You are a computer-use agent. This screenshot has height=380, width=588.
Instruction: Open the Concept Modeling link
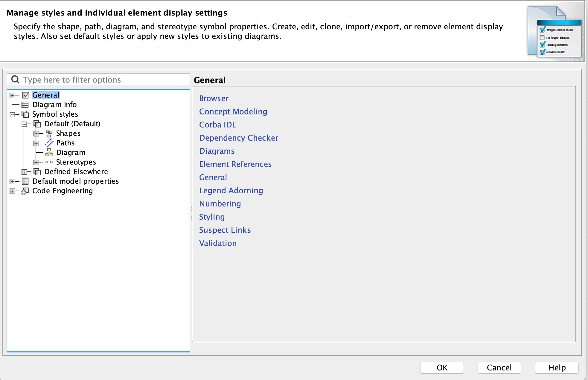coord(233,112)
